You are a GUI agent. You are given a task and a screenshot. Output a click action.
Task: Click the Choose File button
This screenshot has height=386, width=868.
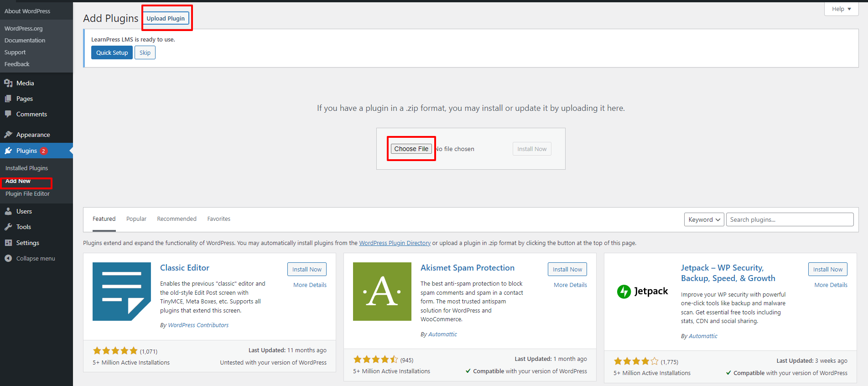tap(411, 149)
